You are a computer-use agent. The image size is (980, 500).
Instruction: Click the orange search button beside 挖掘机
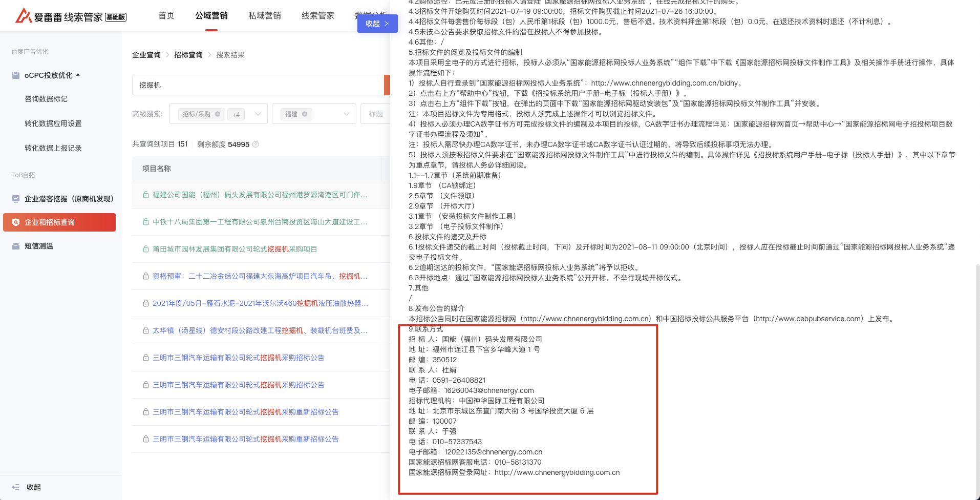[x=387, y=85]
